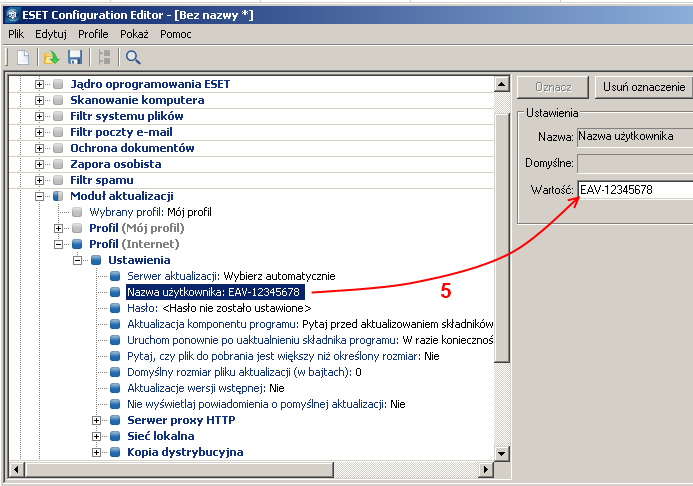Click the Save floppy disk icon
The width and height of the screenshot is (693, 486).
pos(74,57)
